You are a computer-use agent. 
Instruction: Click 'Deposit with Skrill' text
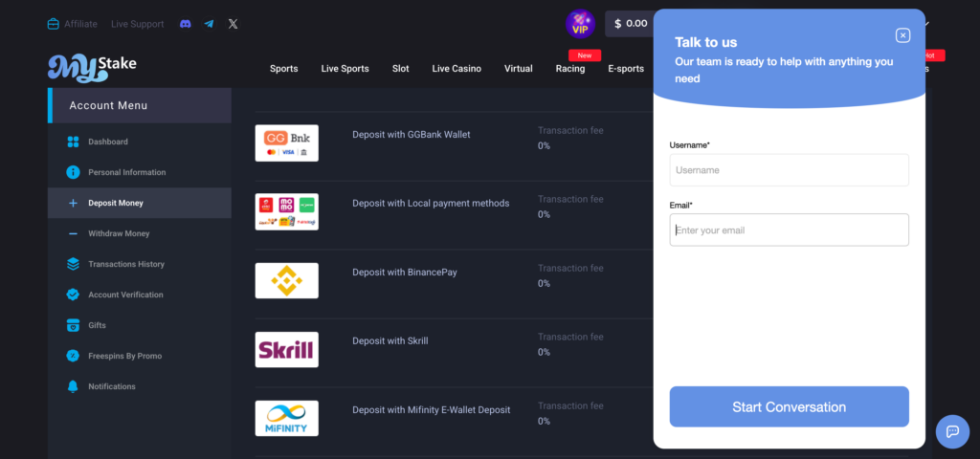click(390, 341)
